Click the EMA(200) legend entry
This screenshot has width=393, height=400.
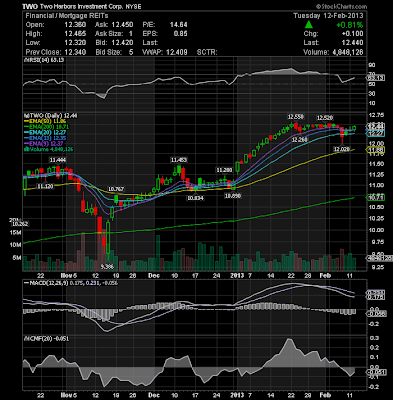pos(47,127)
